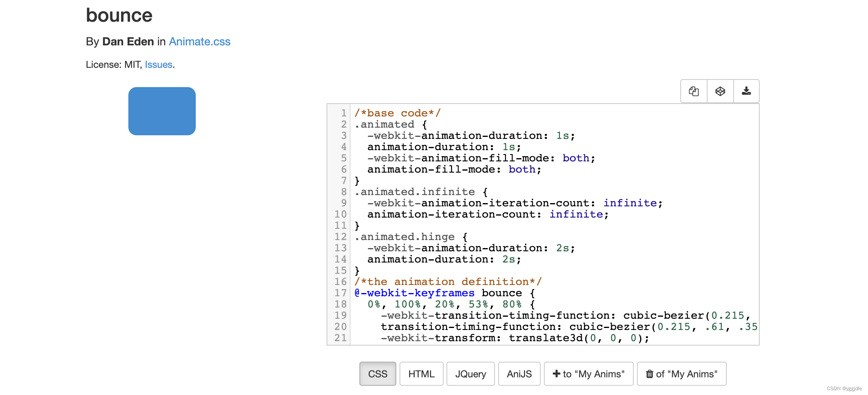Open the Animate.css link
868x395 pixels.
(x=199, y=42)
